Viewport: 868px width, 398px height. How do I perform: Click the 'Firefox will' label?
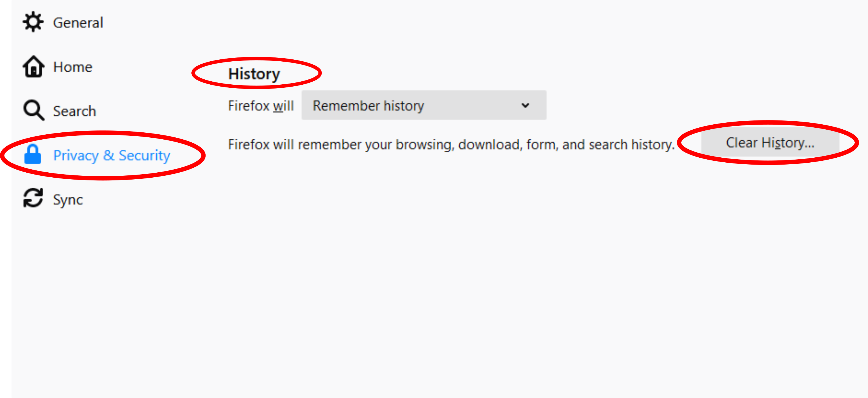pos(261,106)
